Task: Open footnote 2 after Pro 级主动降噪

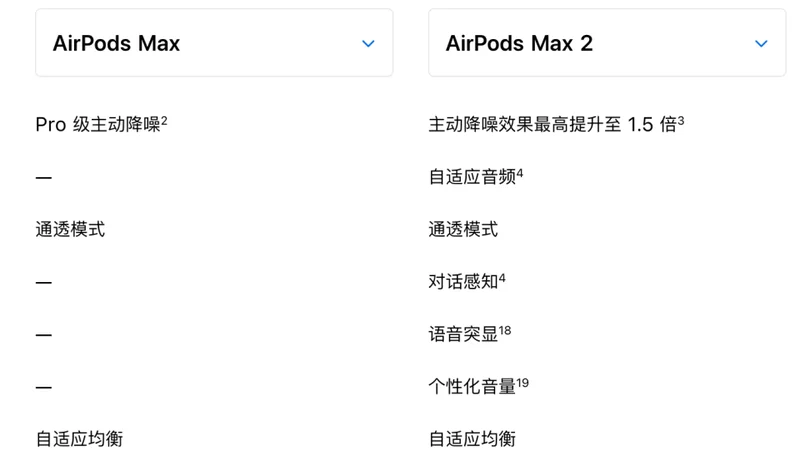Action: point(164,121)
